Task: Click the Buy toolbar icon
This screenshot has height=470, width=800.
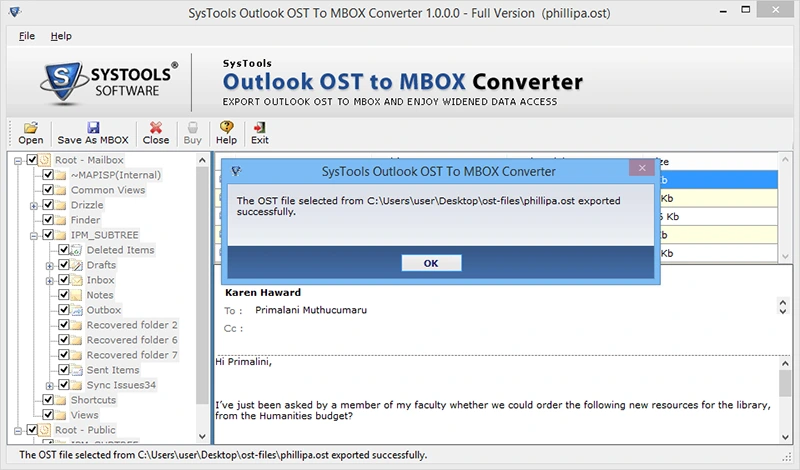Action: (x=192, y=127)
